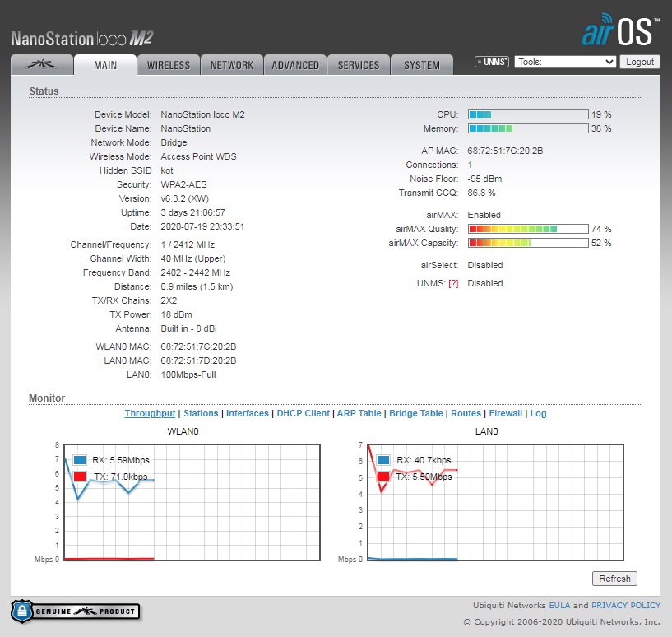Click the LAN0 value 100Mbps-Full
Screen dimensions: 672x637
click(188, 375)
